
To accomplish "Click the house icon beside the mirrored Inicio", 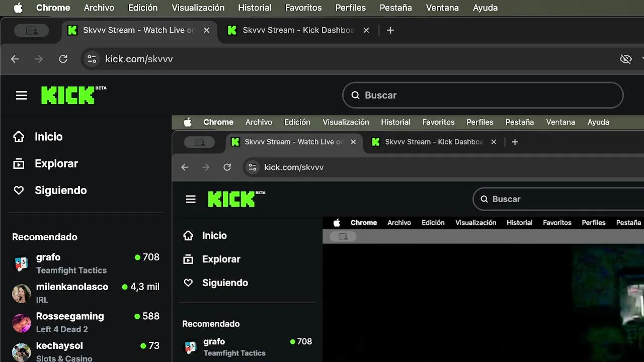I will click(188, 235).
